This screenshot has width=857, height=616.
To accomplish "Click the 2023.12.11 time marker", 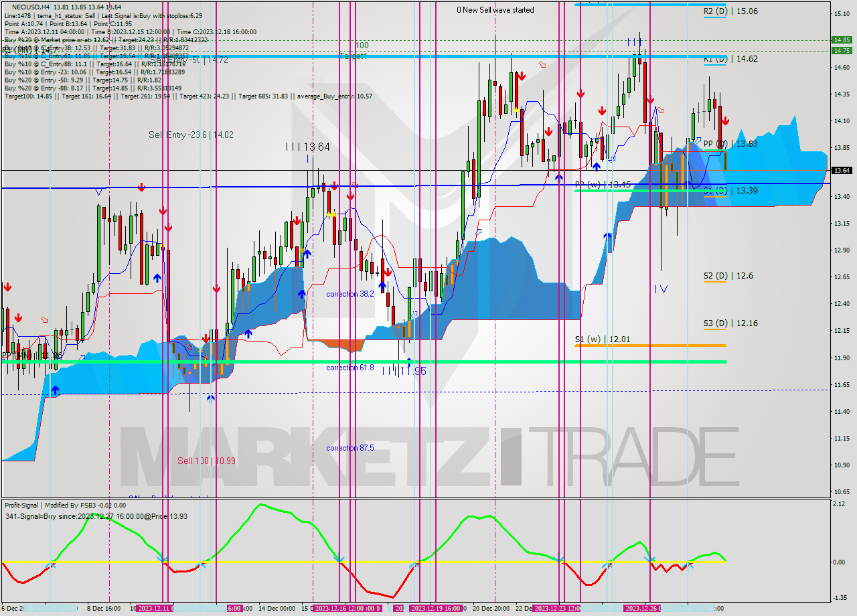I will [x=155, y=609].
